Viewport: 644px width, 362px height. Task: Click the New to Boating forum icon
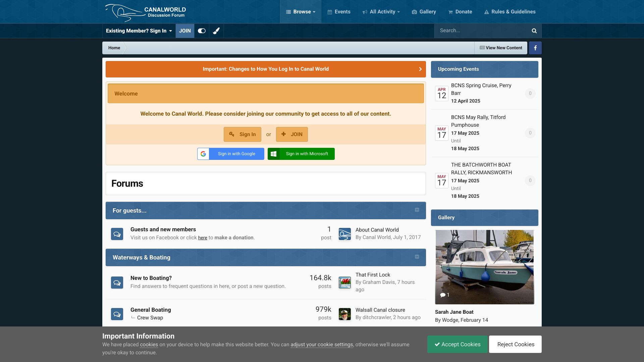point(117,283)
